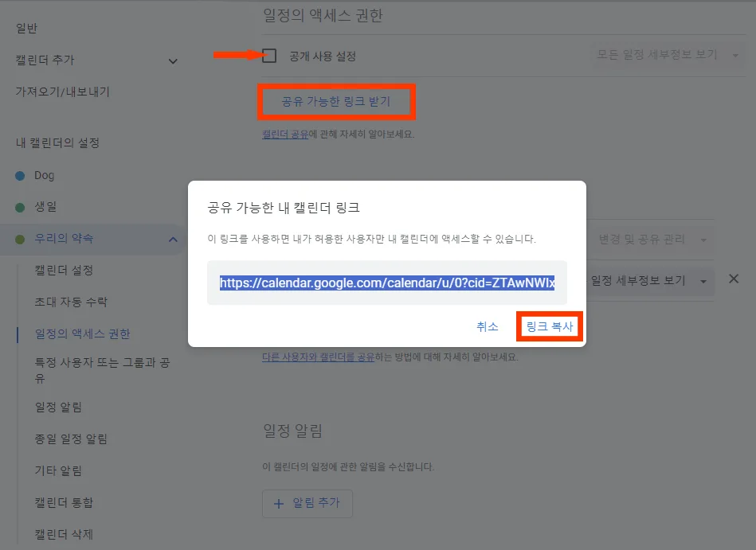The width and height of the screenshot is (756, 550).
Task: Click 취소 to close the dialog
Action: (x=488, y=326)
